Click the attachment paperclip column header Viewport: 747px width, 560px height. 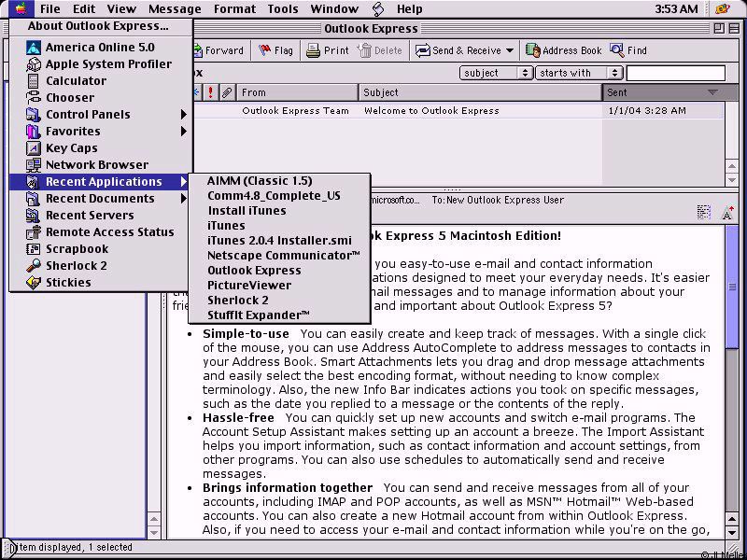[x=227, y=92]
